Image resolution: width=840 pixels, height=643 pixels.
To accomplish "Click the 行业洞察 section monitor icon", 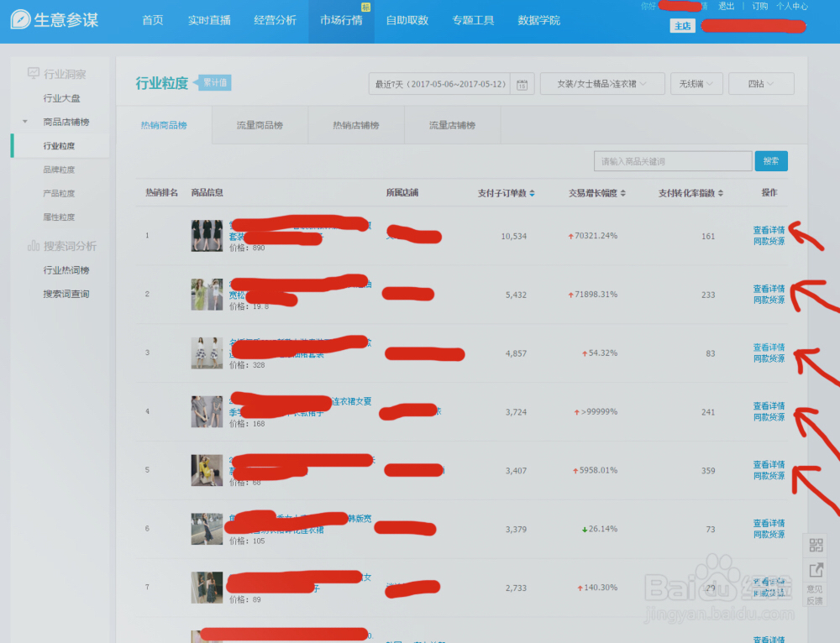I will 34,73.
